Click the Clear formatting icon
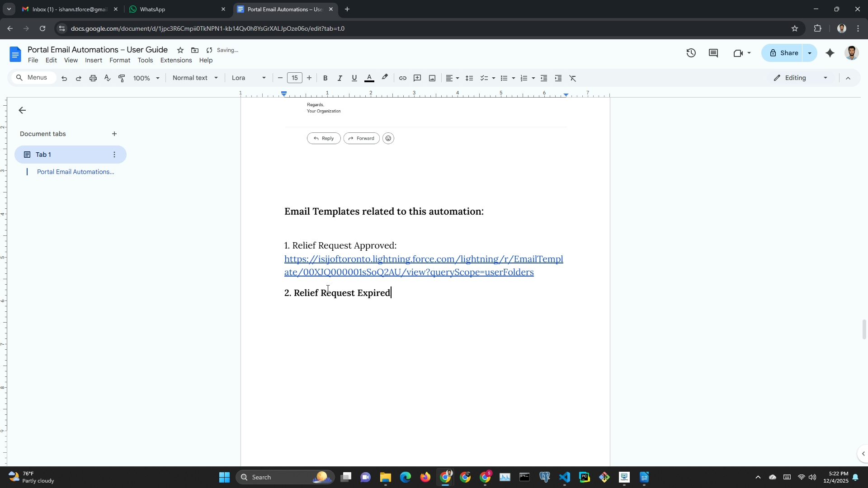This screenshot has width=868, height=488. (x=573, y=78)
